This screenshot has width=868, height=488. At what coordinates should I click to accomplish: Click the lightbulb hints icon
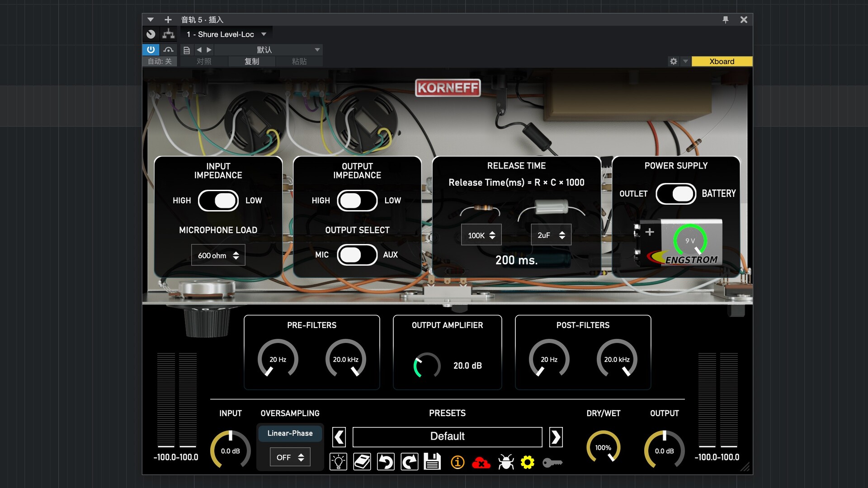pyautogui.click(x=338, y=462)
